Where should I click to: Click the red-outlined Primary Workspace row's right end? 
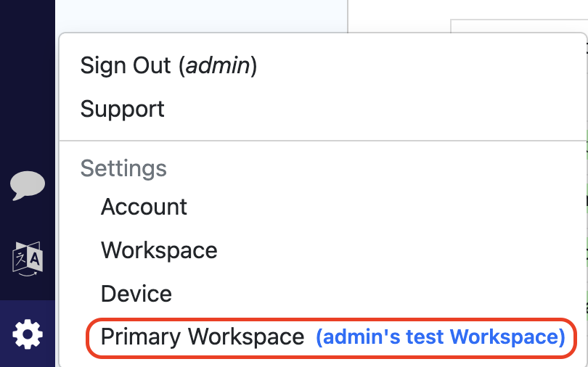click(571, 337)
